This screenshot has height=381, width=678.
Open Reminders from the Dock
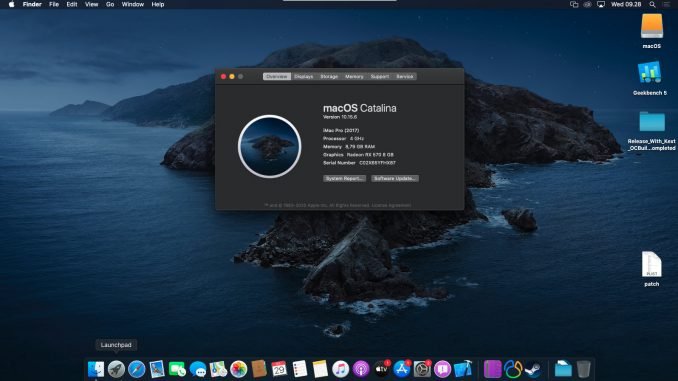click(299, 369)
